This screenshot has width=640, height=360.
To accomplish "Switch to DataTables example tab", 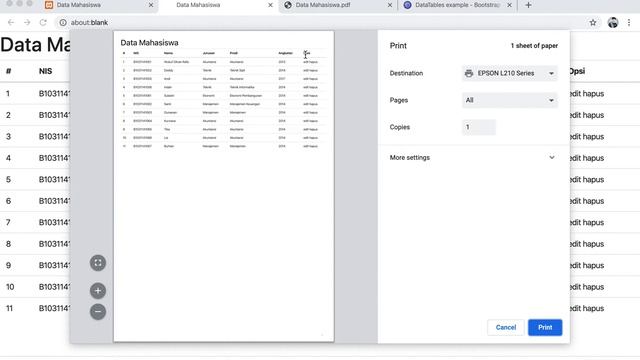I will [x=456, y=5].
